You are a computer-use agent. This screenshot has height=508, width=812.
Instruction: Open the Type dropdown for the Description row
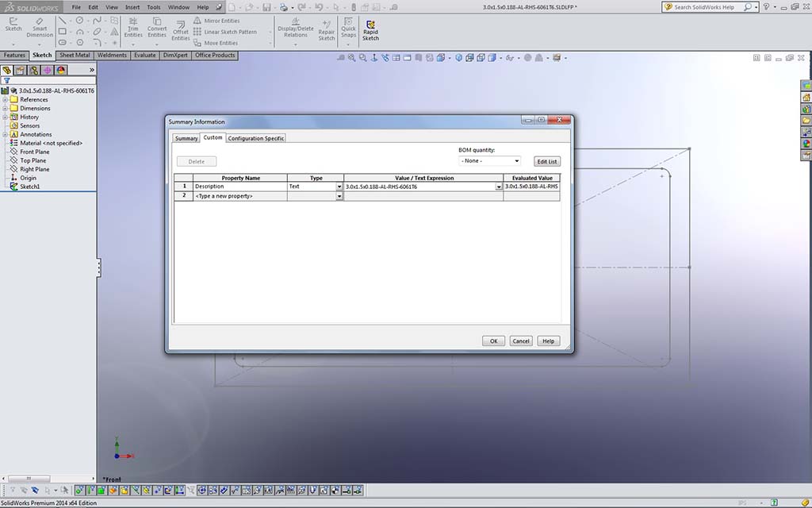[339, 187]
